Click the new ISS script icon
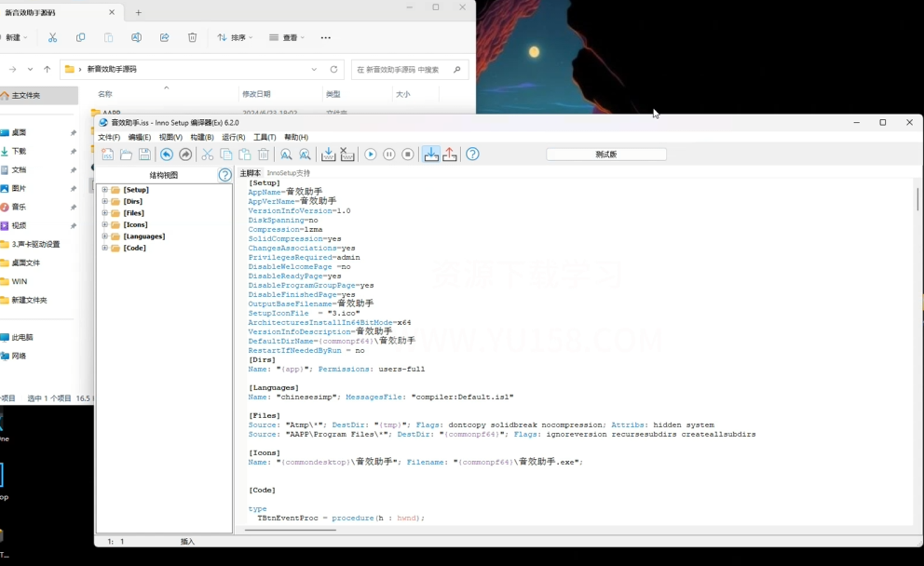 click(x=108, y=155)
